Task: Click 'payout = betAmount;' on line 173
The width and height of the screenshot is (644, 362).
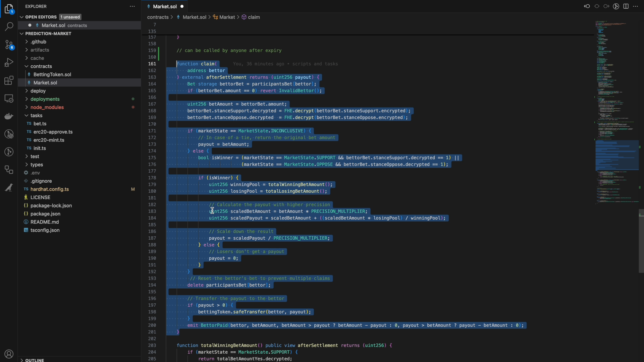Action: [x=223, y=144]
